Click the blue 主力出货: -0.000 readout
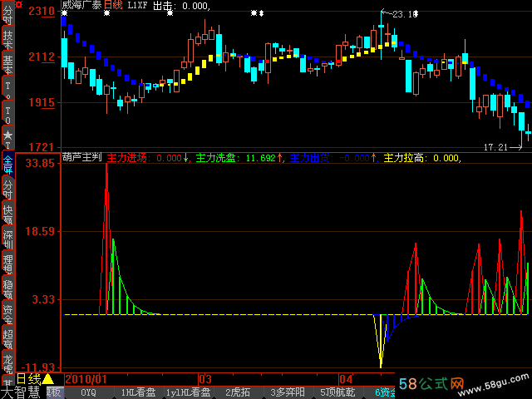Screen dimensions: 532x399 tap(333, 158)
